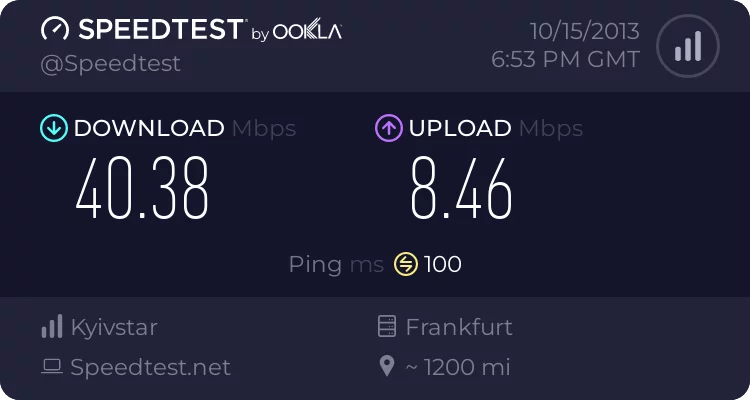The width and height of the screenshot is (750, 400).
Task: Click the Speedtest gauge logo icon
Action: [55, 29]
